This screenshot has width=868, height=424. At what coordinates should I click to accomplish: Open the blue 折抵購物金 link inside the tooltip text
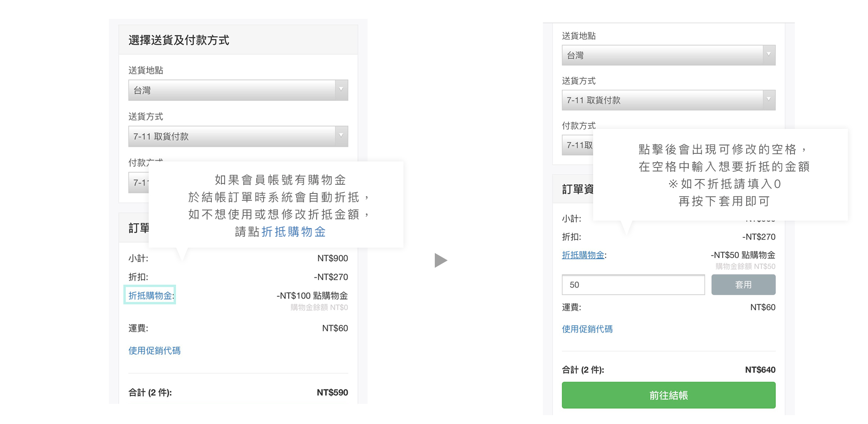click(293, 232)
